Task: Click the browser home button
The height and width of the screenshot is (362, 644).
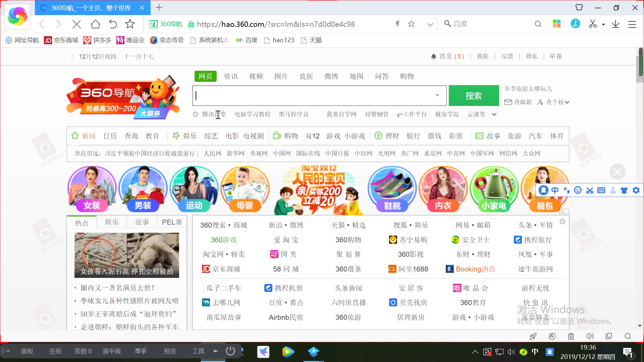Action: point(95,24)
